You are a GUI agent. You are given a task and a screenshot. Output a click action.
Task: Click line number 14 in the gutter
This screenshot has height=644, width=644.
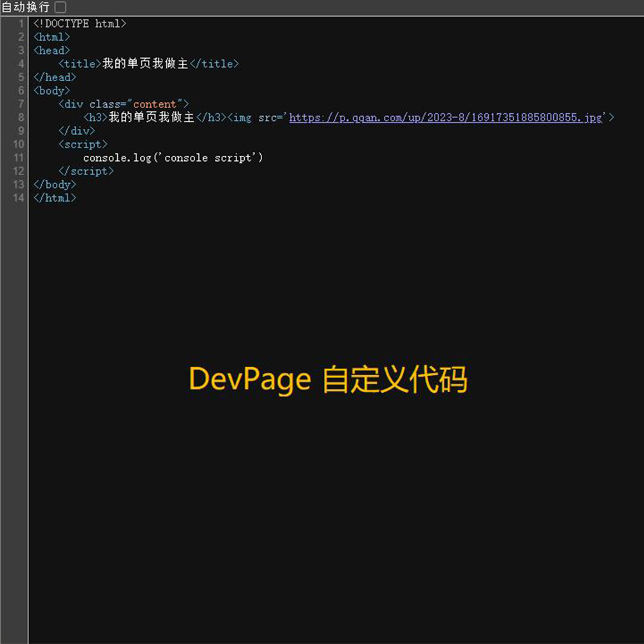pos(19,198)
